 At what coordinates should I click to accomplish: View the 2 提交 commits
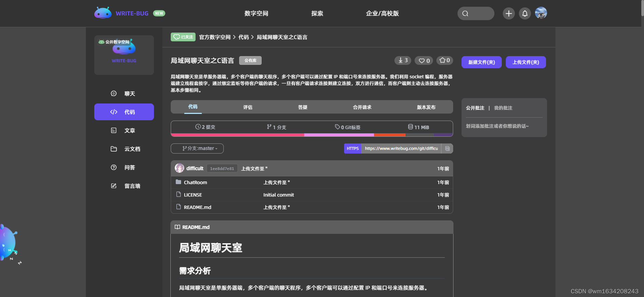(x=205, y=127)
